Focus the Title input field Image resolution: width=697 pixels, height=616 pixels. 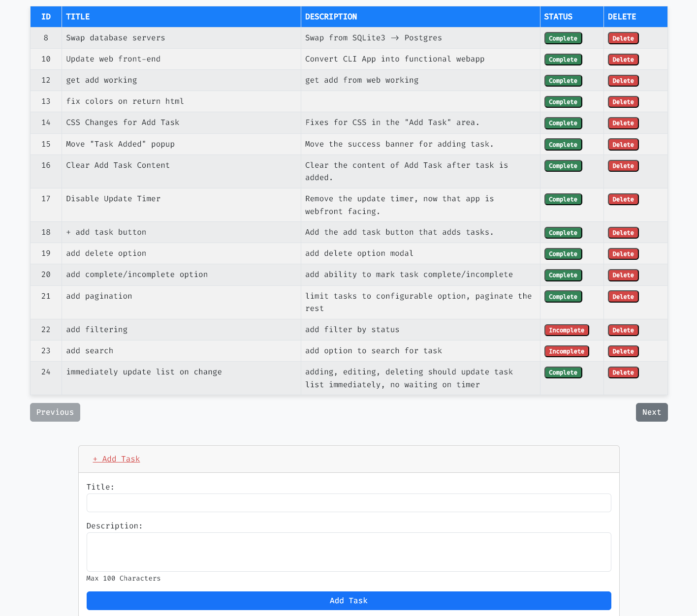[349, 503]
